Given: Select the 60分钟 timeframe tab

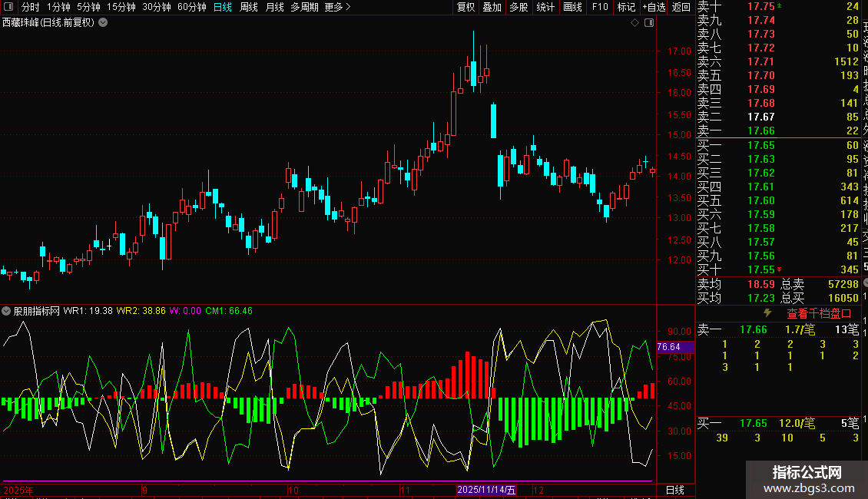Looking at the screenshot, I should (191, 7).
